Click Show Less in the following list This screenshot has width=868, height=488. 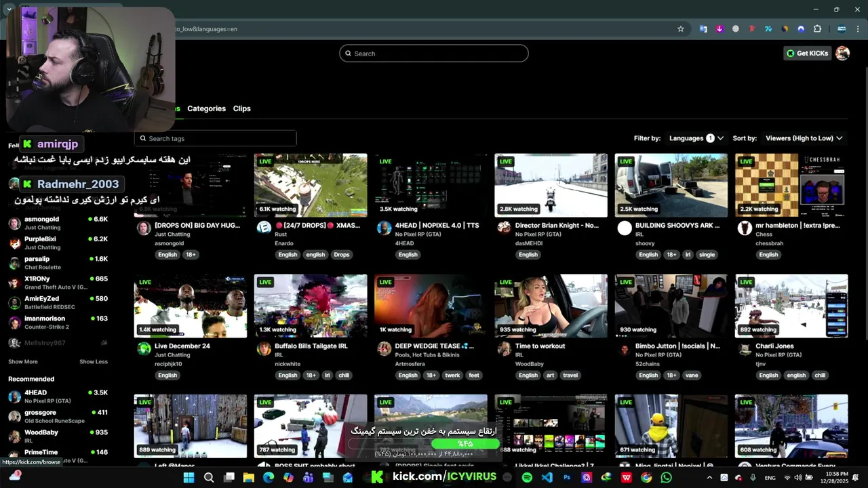point(94,361)
